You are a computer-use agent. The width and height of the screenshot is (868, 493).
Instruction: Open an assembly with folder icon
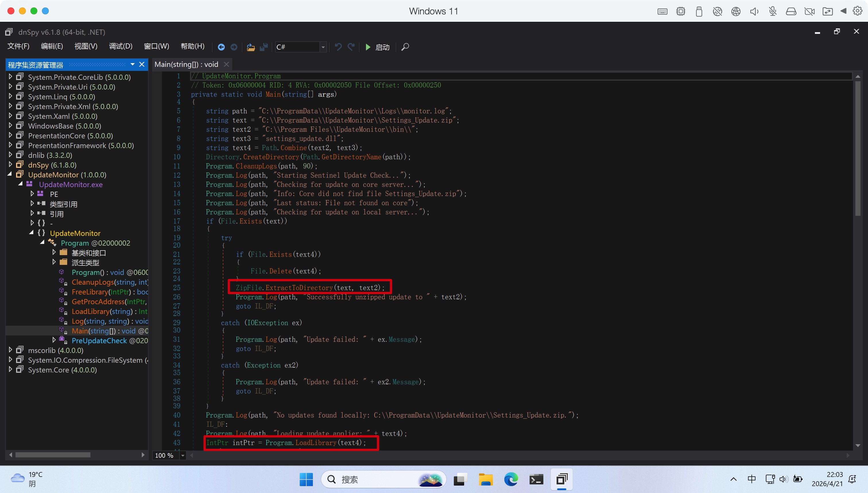(x=251, y=47)
